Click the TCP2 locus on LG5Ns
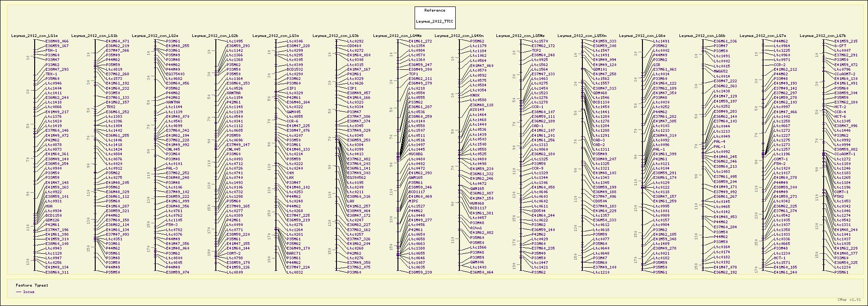The width and height of the screenshot is (868, 306). 536,50
